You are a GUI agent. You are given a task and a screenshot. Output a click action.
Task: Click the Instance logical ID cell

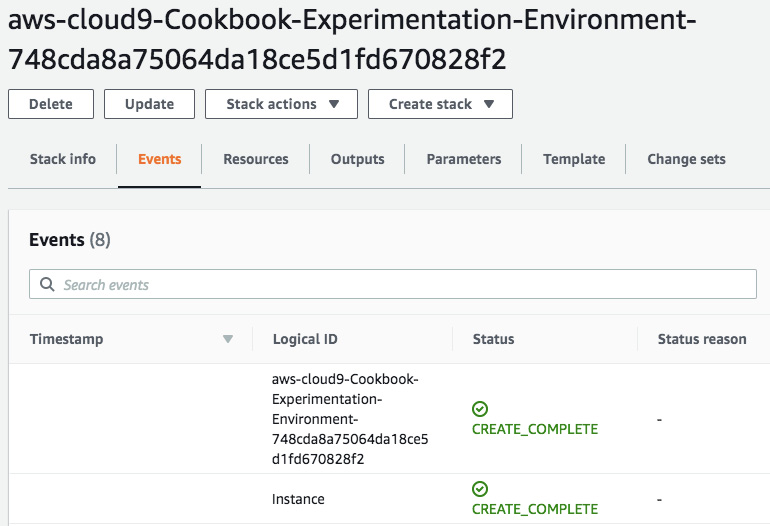(298, 499)
